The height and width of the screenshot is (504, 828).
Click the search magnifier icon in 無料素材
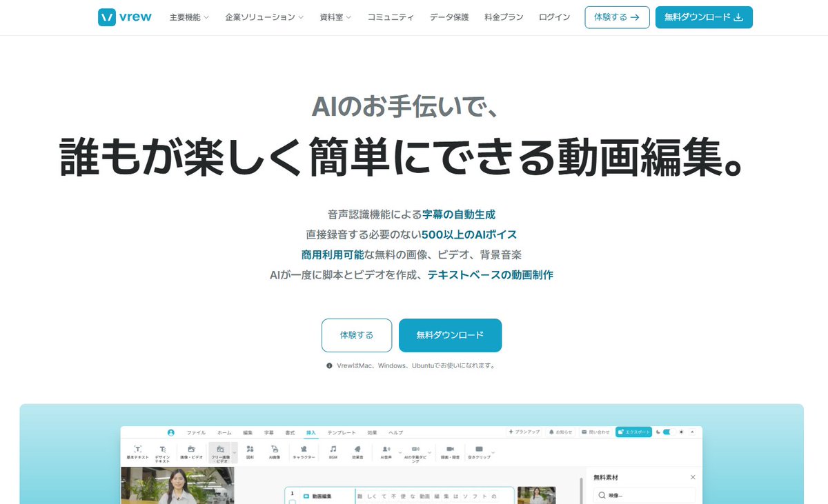(602, 495)
